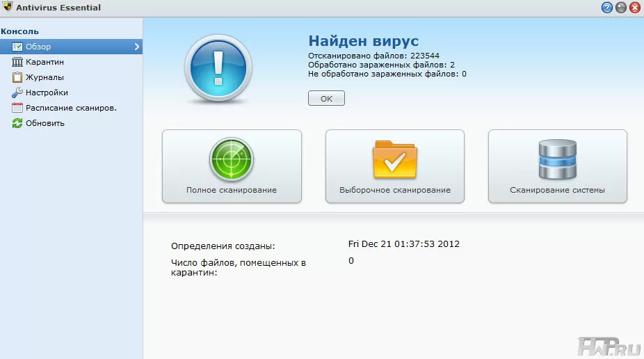
Task: Click the Найден вирус heading
Action: [364, 40]
